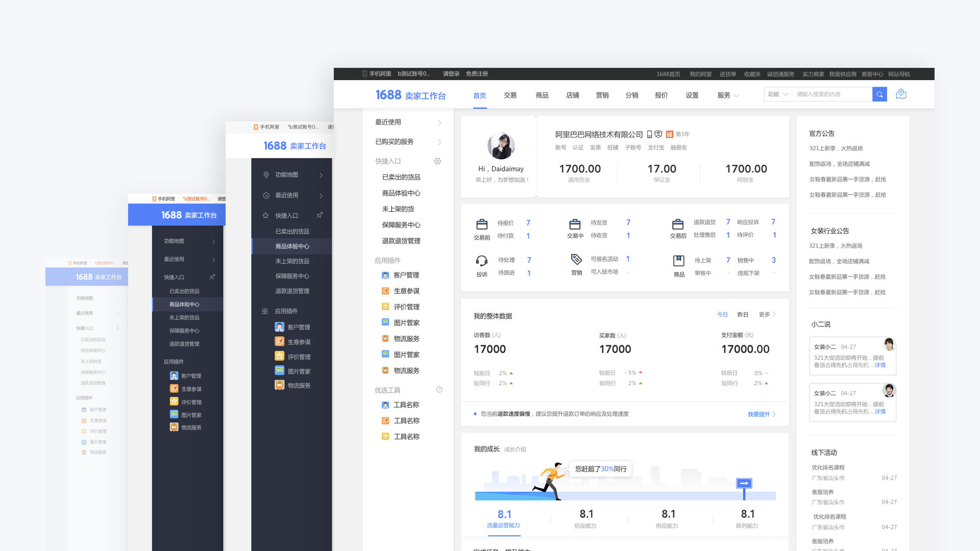This screenshot has width=980, height=551.
Task: Open the 交易 navigation tab
Action: tap(510, 95)
